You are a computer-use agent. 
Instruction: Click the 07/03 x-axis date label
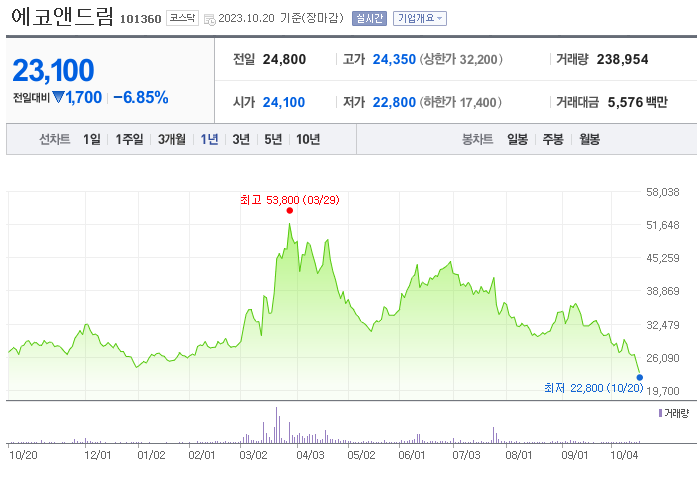(466, 455)
